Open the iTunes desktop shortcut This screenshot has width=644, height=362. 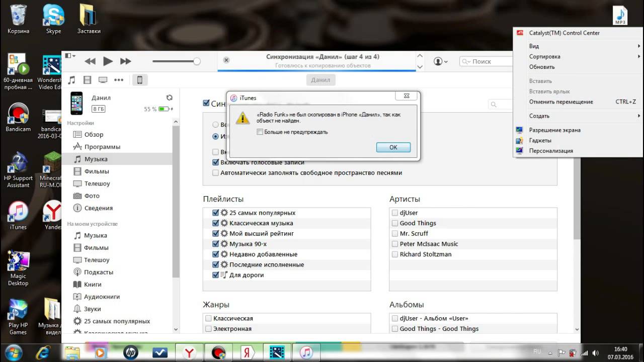point(18,215)
